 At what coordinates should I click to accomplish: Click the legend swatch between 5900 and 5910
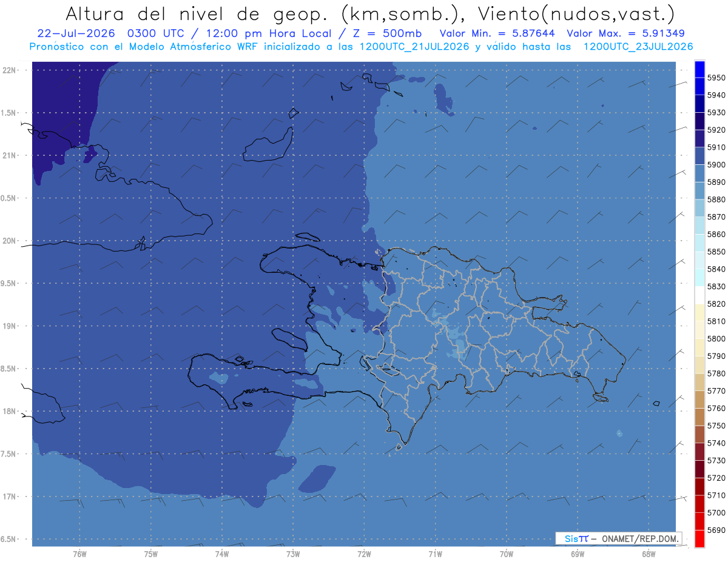pyautogui.click(x=699, y=156)
